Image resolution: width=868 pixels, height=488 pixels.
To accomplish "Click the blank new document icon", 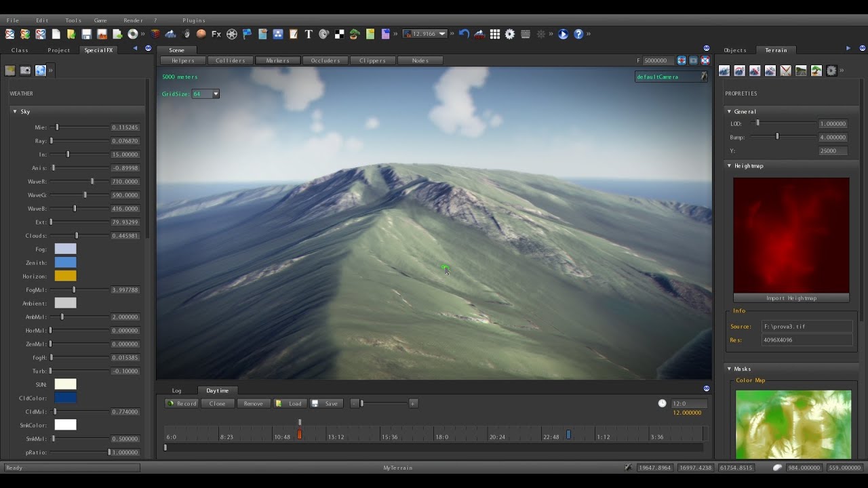I will [56, 34].
